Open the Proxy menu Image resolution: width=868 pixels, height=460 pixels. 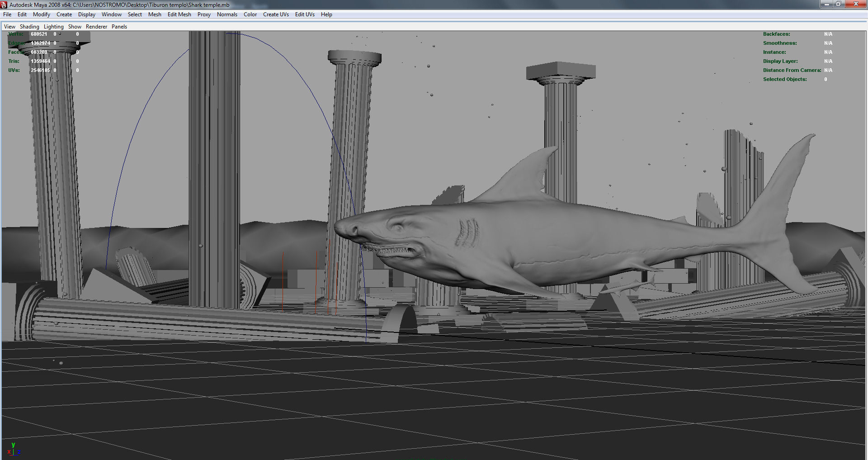[204, 14]
